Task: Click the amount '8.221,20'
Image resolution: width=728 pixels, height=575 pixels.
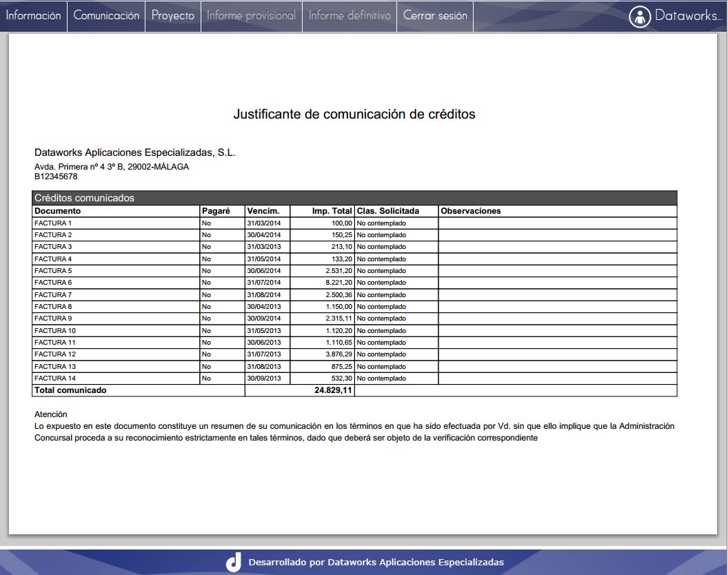Action: click(x=339, y=283)
